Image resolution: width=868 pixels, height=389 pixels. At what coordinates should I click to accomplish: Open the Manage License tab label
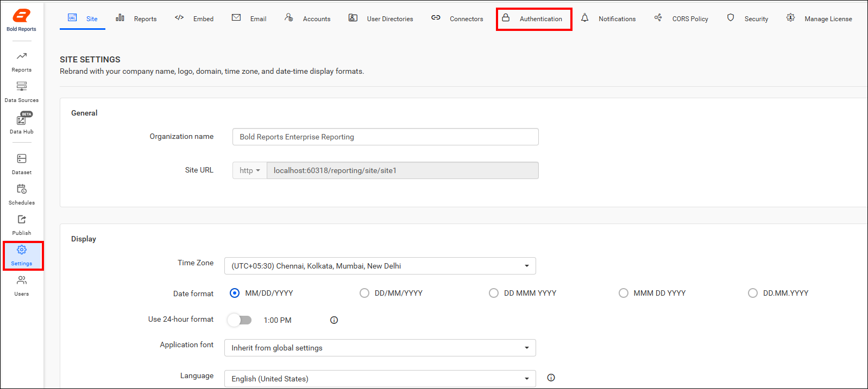(x=828, y=18)
